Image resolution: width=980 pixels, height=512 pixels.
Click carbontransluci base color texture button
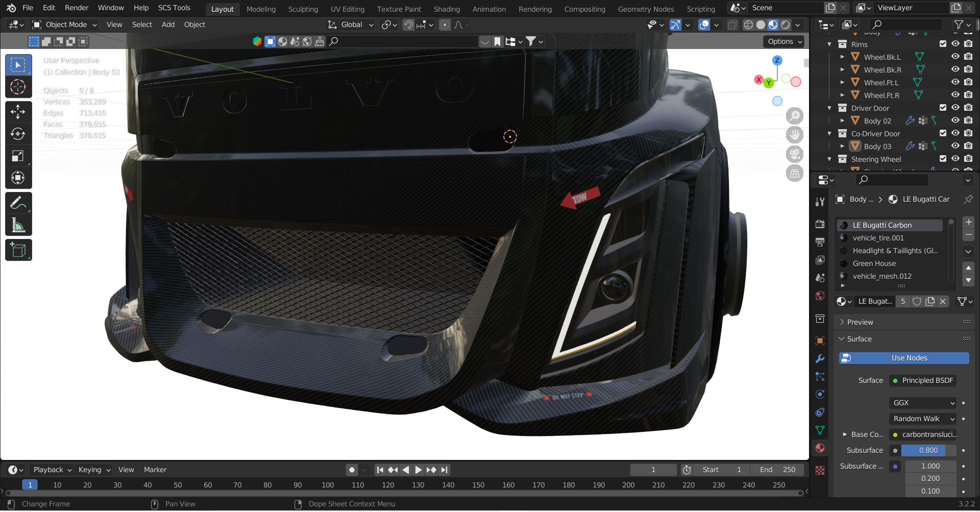tap(923, 434)
